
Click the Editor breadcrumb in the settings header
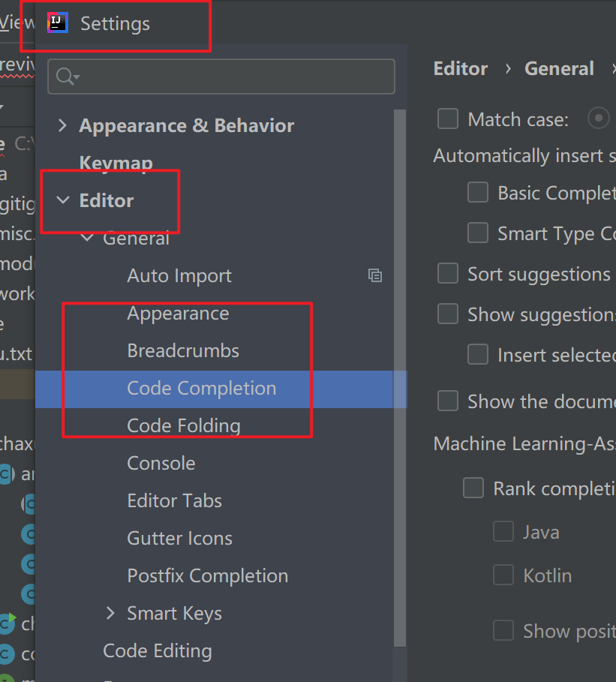click(460, 68)
